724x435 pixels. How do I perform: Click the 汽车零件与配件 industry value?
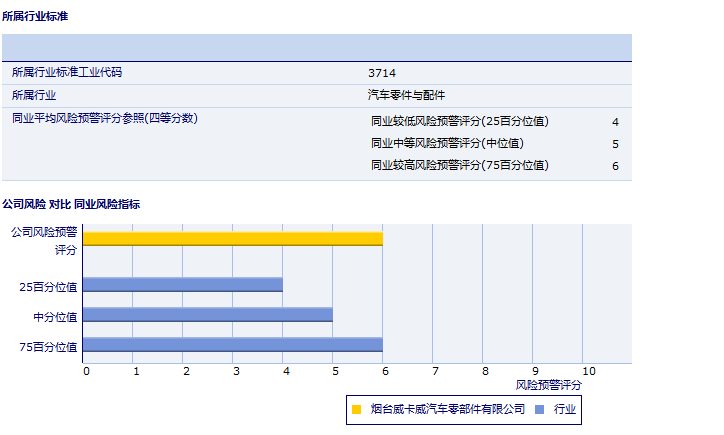point(406,96)
